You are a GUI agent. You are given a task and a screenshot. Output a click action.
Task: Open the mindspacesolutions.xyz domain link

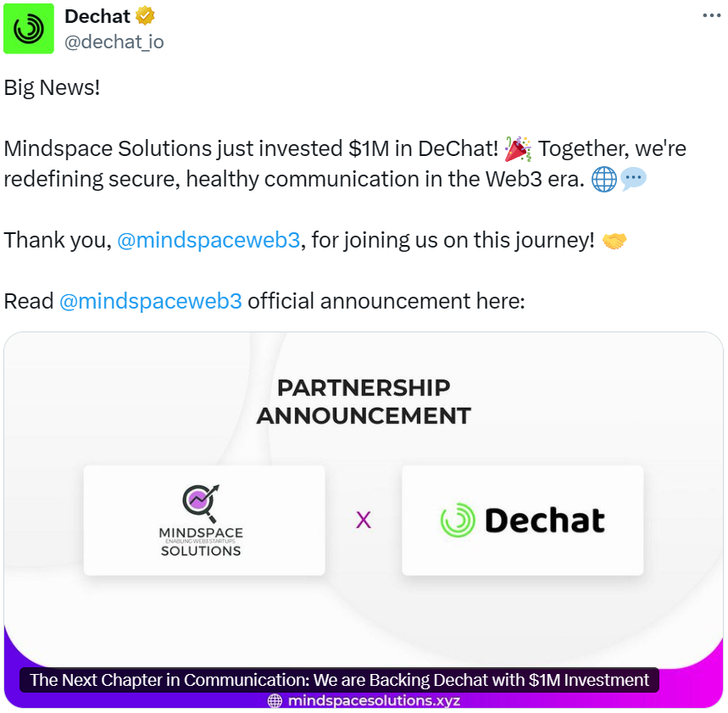[x=374, y=701]
